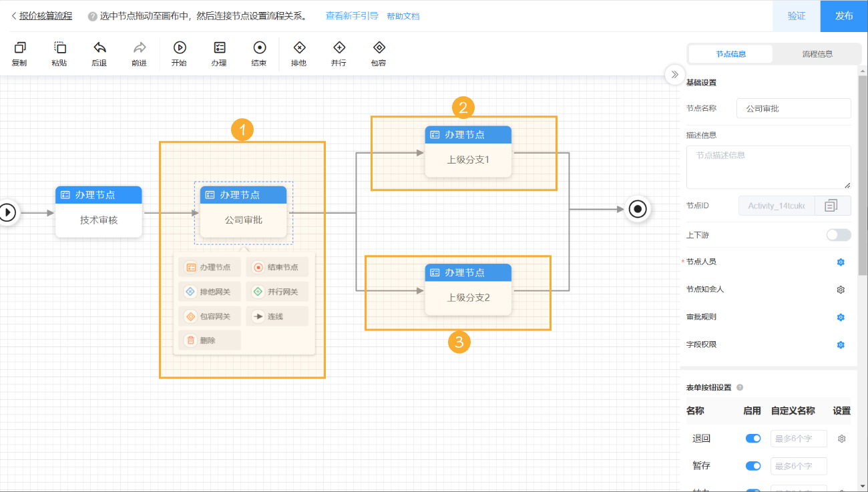Select the Start (开始) node tool
The image size is (868, 492).
point(179,48)
